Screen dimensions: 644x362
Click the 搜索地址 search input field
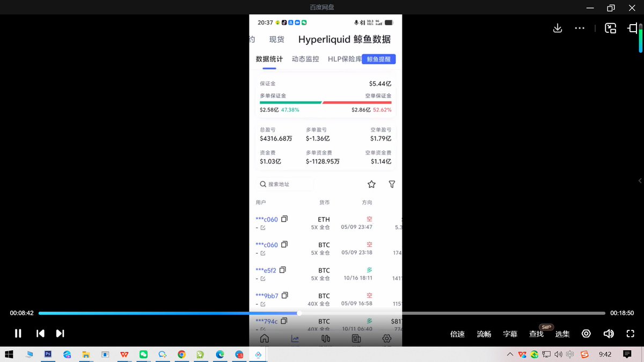[284, 184]
